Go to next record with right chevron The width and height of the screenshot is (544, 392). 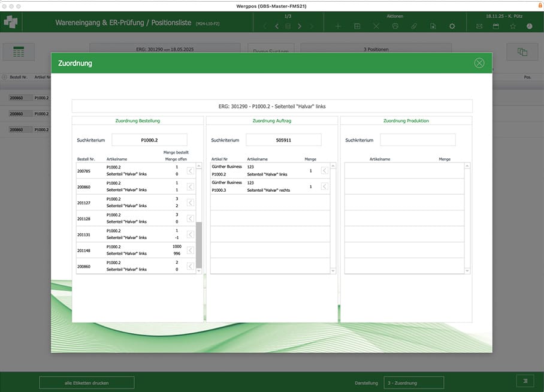(x=300, y=26)
